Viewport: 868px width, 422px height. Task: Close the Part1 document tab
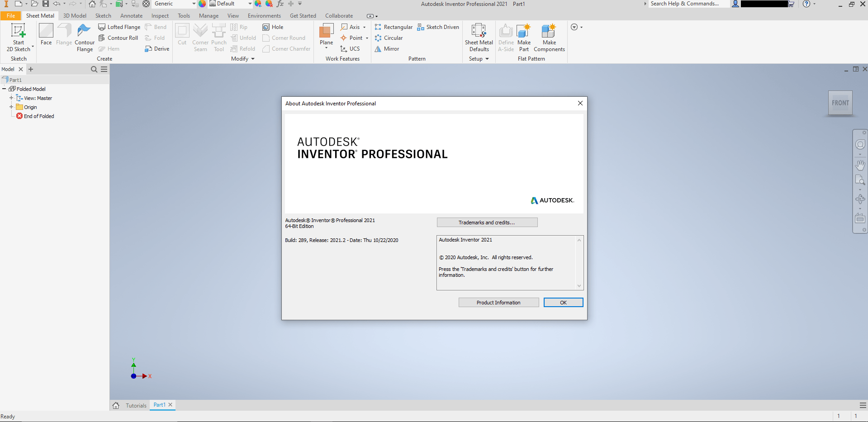click(x=171, y=405)
